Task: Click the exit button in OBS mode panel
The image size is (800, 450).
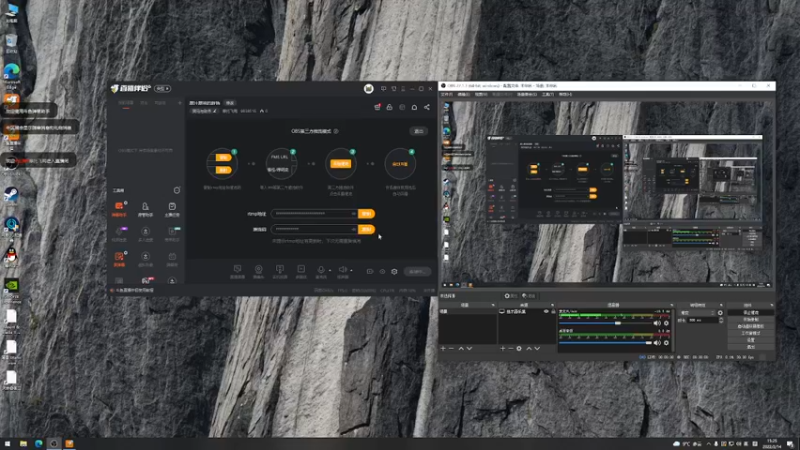Action: (418, 131)
